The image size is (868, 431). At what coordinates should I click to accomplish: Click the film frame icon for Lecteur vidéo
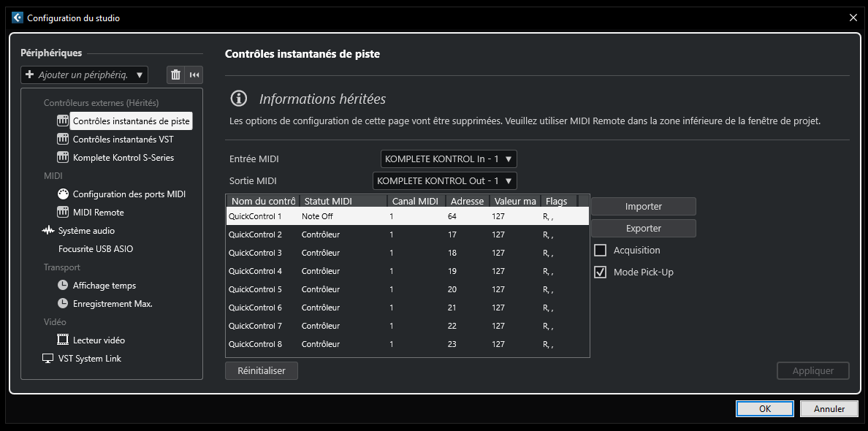(x=62, y=340)
